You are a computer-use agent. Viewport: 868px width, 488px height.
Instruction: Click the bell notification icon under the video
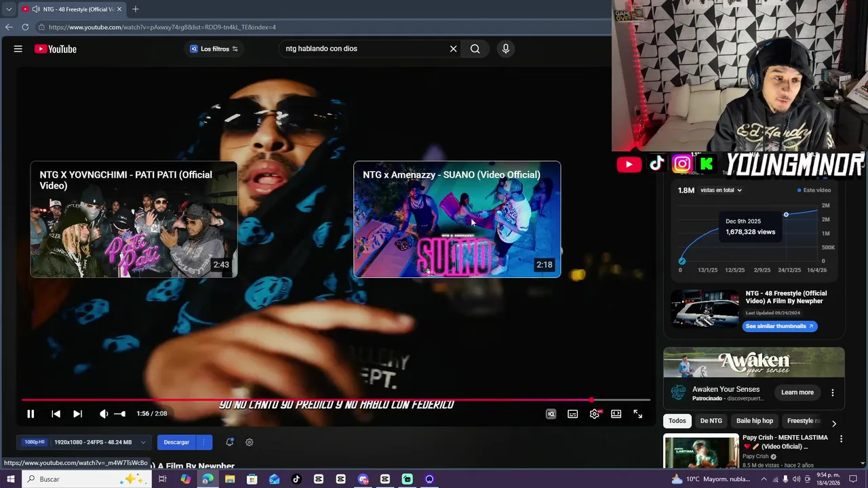(x=230, y=442)
